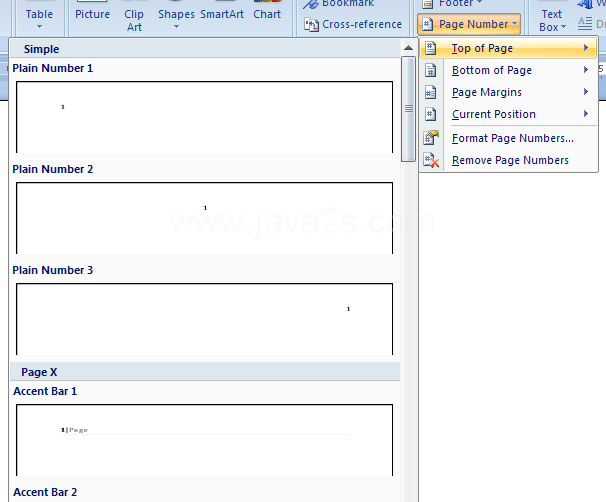This screenshot has height=502, width=606.
Task: Open the Text Box dropdown
Action: pyautogui.click(x=552, y=20)
